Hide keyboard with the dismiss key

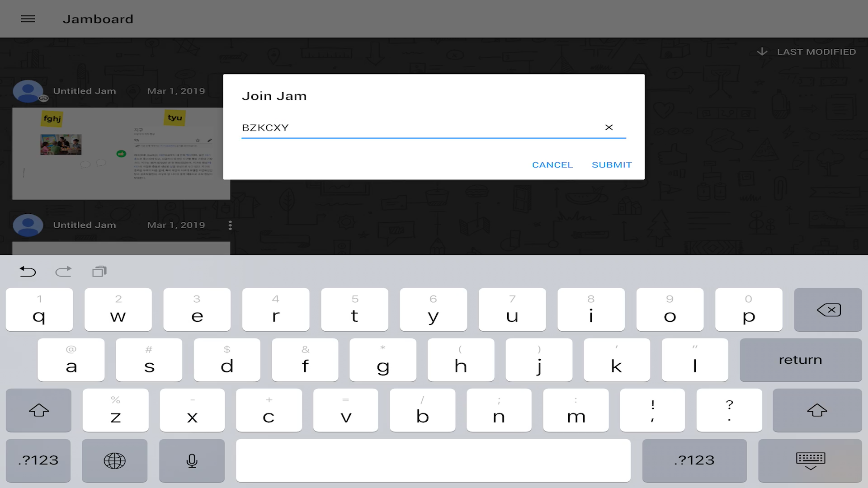pos(810,460)
